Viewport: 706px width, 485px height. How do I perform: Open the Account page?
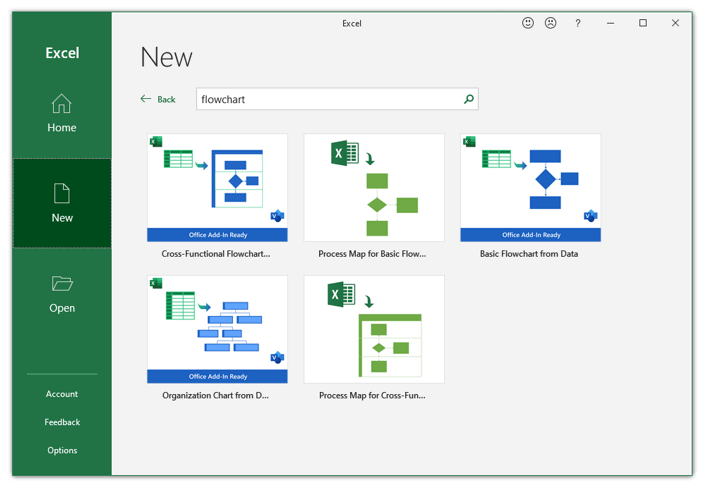click(62, 394)
